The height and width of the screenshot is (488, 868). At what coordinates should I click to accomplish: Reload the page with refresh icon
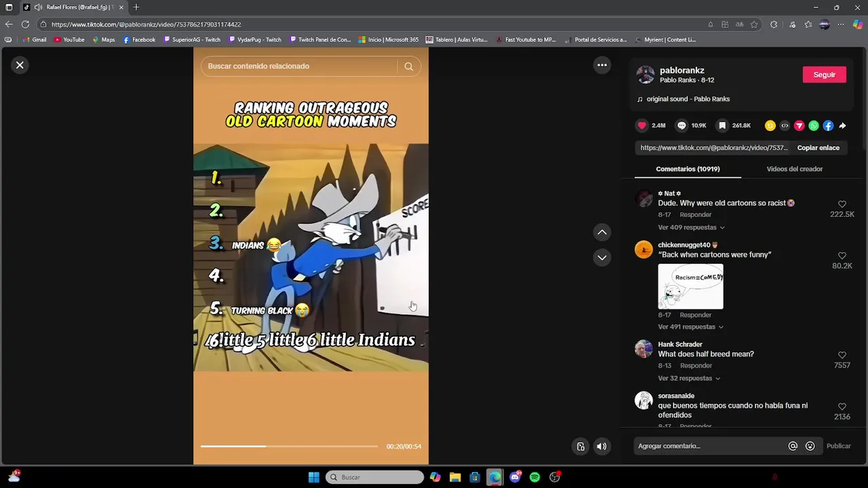click(x=25, y=24)
